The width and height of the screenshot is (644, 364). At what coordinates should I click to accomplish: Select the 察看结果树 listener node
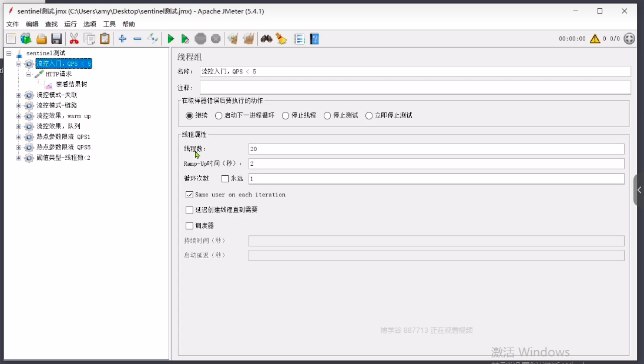(72, 84)
